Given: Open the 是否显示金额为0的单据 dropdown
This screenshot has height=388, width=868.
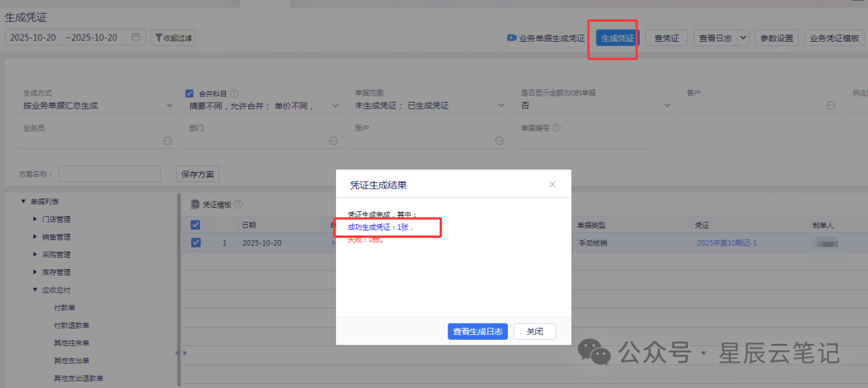Looking at the screenshot, I should coord(595,105).
